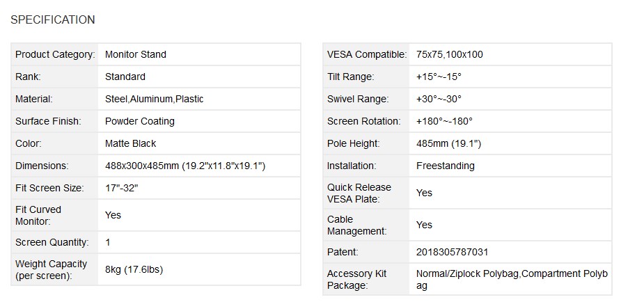Viewport: 644px width, 302px height.
Task: Select the Monitor Stand category value
Action: click(136, 54)
